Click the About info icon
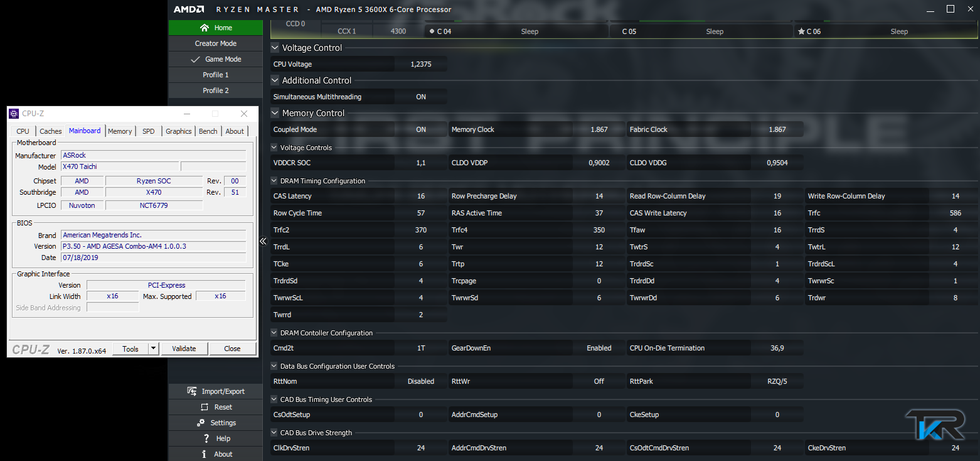Viewport: 980px width, 461px height. 205,454
